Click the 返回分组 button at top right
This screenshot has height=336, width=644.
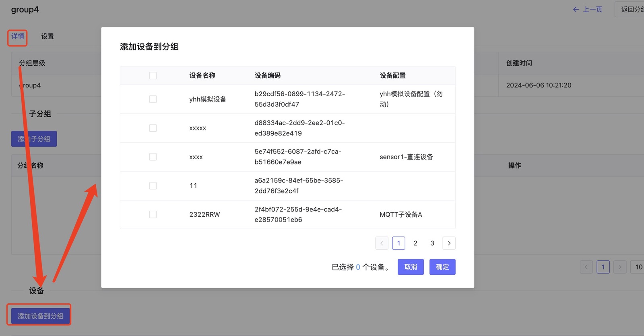(x=630, y=9)
